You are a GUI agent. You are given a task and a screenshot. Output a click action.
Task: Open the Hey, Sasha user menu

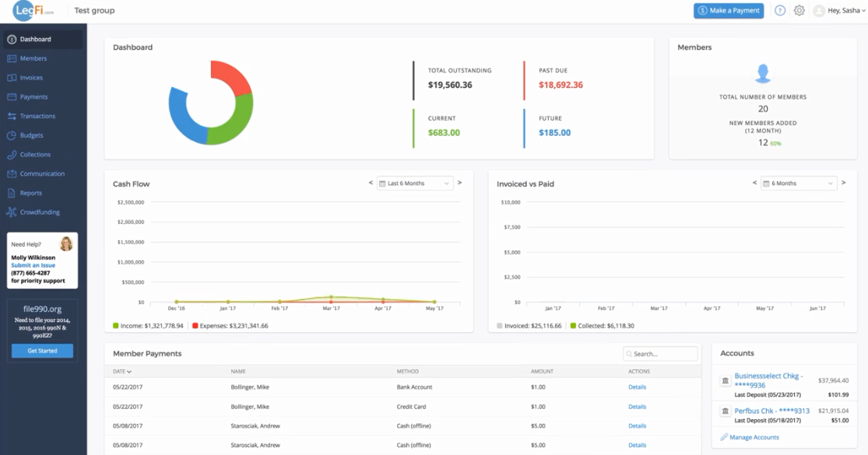(x=839, y=11)
